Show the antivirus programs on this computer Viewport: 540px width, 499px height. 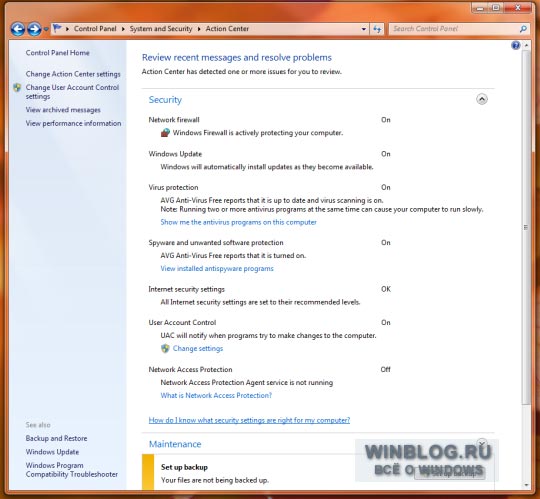coord(238,222)
